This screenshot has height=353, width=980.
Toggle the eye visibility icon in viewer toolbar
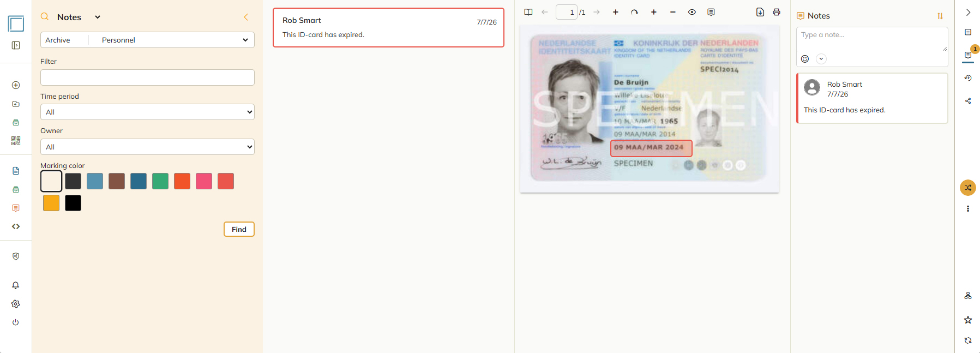[x=692, y=12]
